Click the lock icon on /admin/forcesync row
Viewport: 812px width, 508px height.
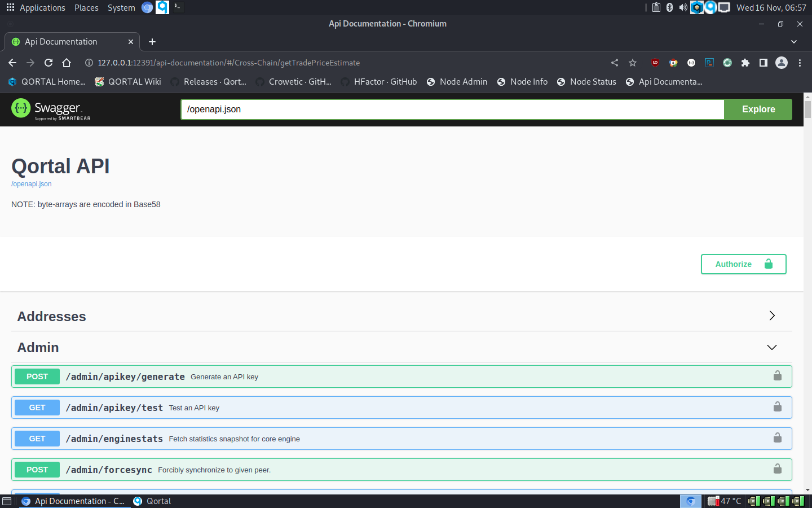pyautogui.click(x=777, y=469)
